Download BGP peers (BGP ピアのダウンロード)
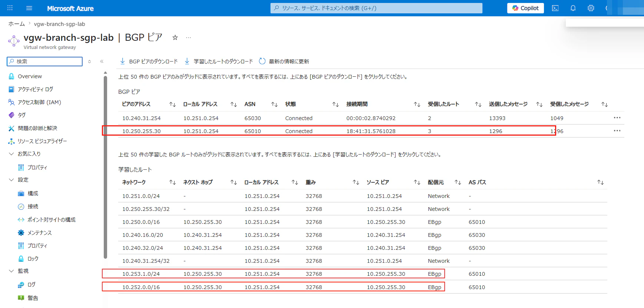 pyautogui.click(x=149, y=61)
